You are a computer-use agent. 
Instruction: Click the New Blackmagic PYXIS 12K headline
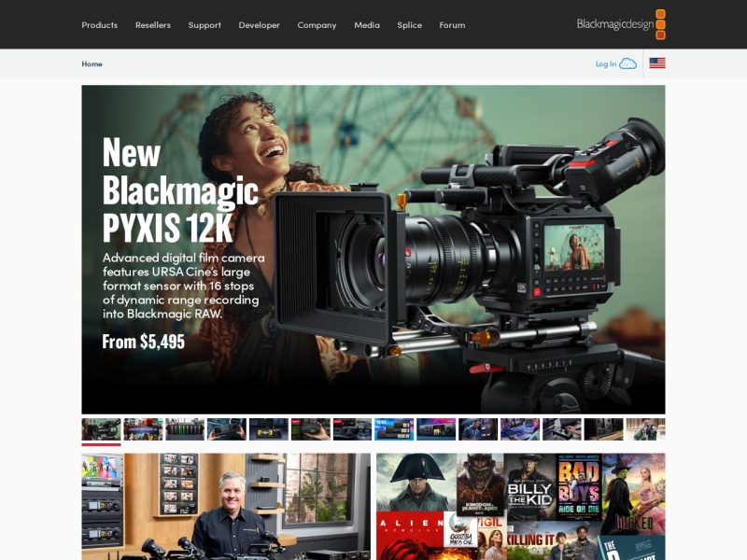tap(180, 189)
